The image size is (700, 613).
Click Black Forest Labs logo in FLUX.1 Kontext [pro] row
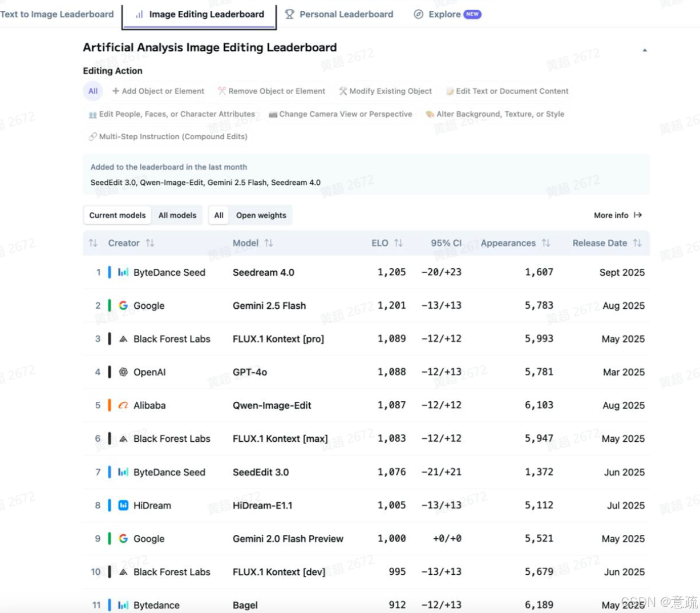pyautogui.click(x=123, y=339)
